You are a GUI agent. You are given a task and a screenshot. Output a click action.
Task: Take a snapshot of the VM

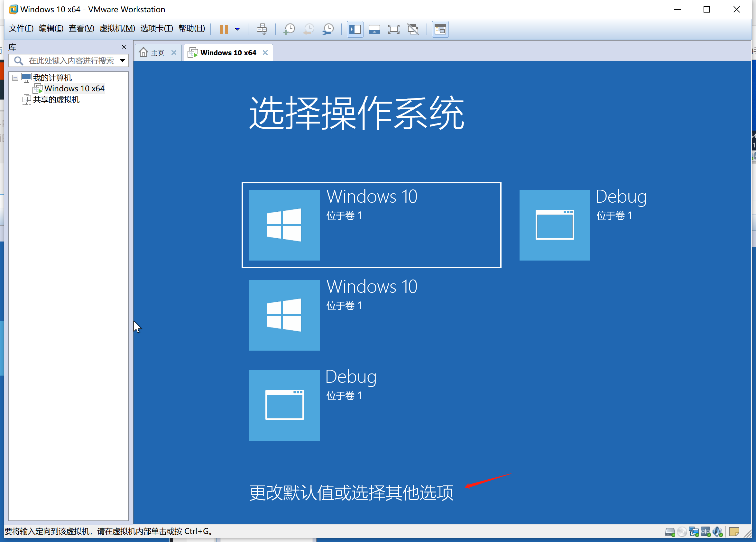click(x=289, y=29)
